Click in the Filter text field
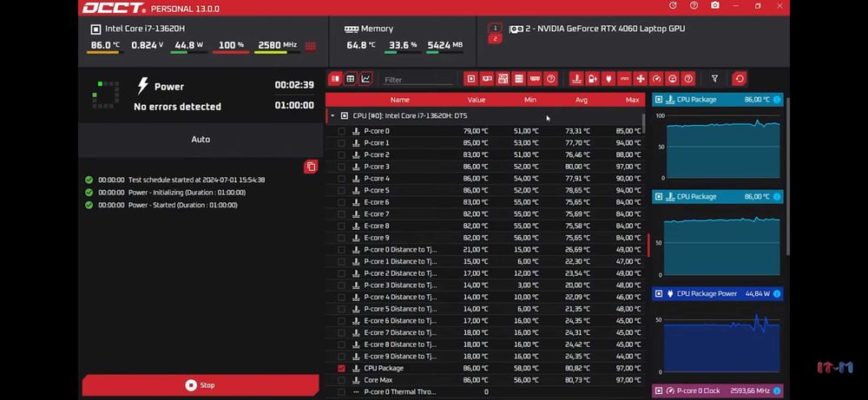This screenshot has width=868, height=400. [x=418, y=80]
